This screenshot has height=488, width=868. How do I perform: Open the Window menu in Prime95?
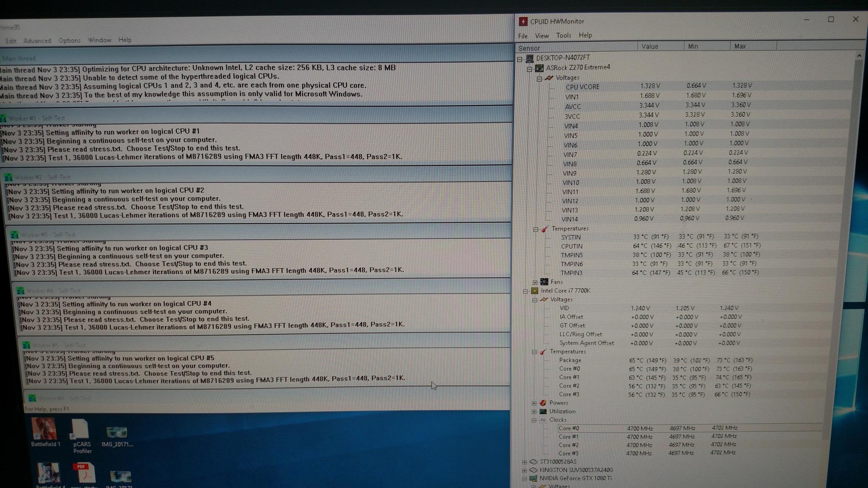click(x=100, y=40)
